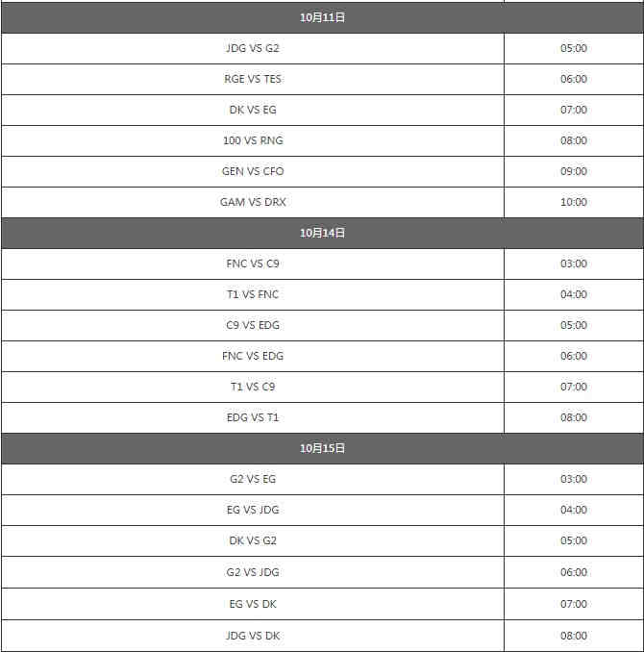Viewport: 644px width, 652px height.
Task: Click the GEN VS CFO match text
Action: 253,171
